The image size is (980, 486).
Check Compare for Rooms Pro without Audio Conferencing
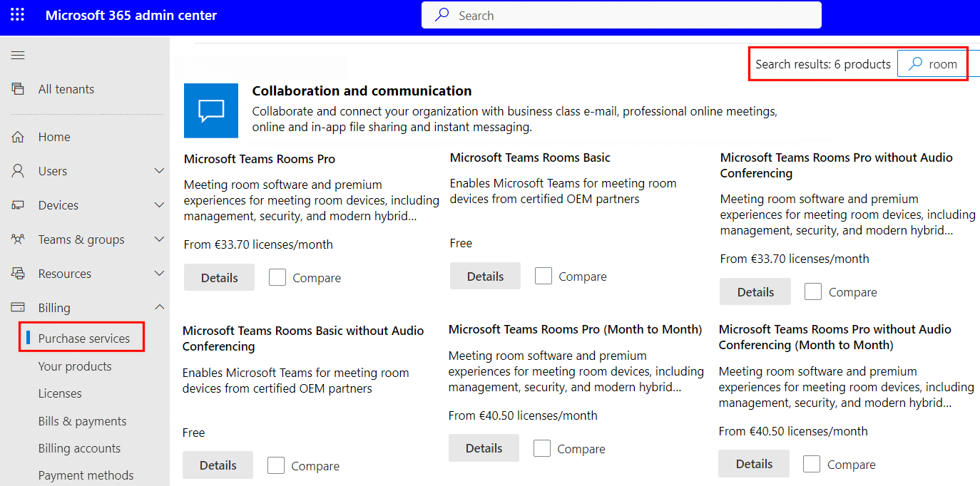pos(813,291)
